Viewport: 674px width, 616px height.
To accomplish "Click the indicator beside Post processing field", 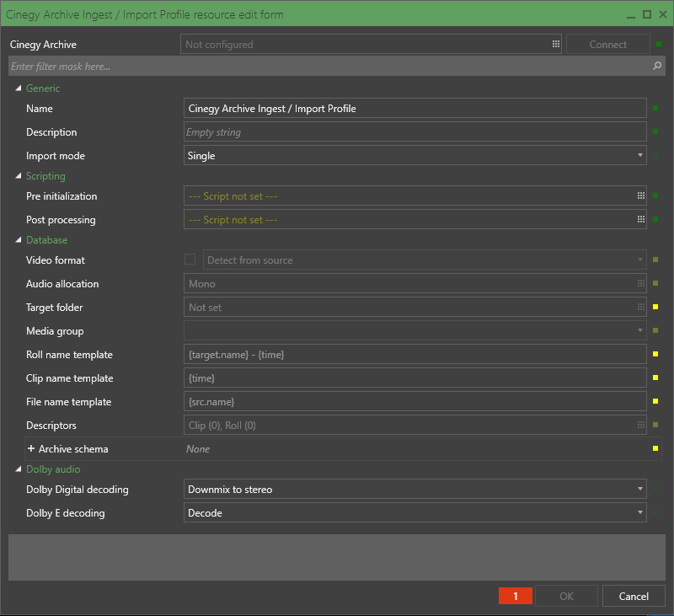I will tap(655, 219).
